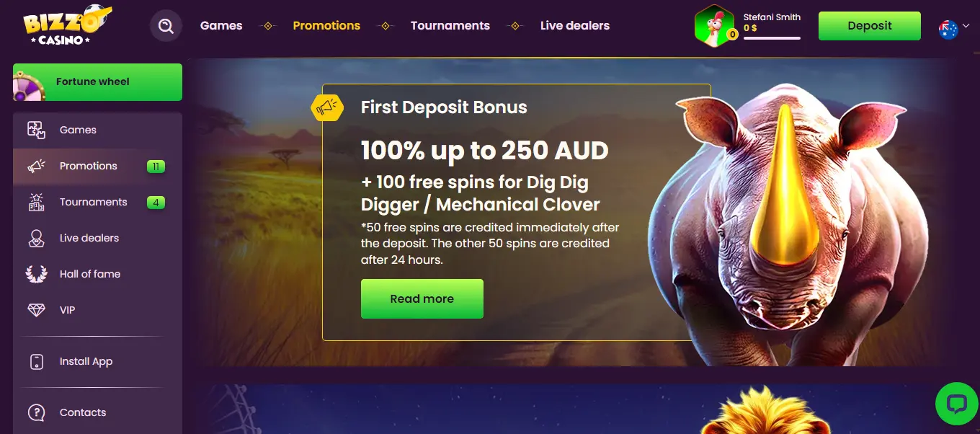Image resolution: width=980 pixels, height=434 pixels.
Task: Go to Promotions in top navigation
Action: point(326,25)
